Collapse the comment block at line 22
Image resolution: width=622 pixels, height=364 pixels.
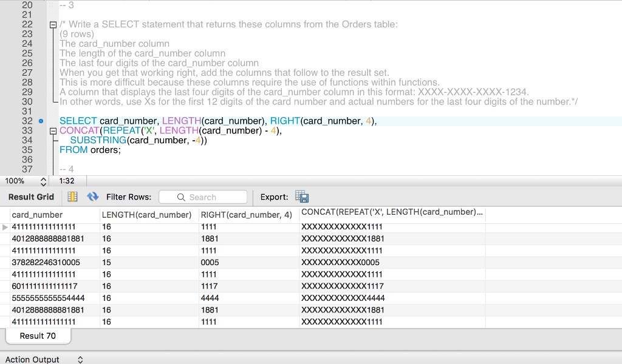[x=53, y=25]
